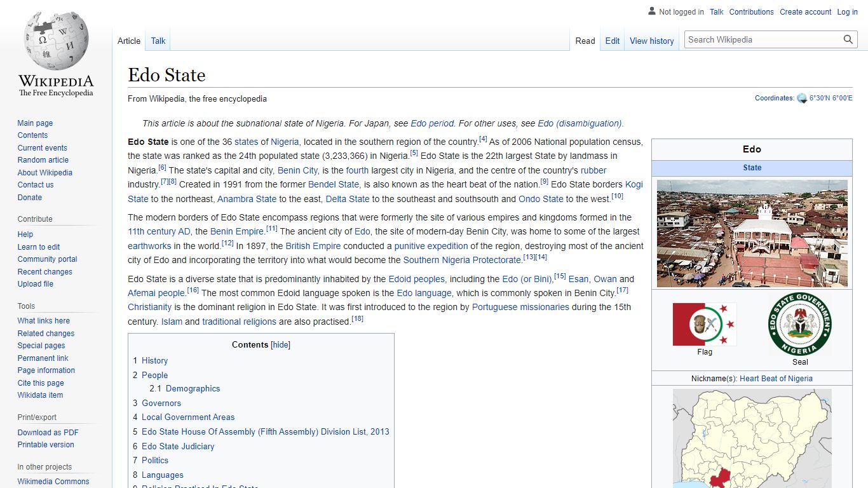Click the 6°30′N 6°00′E coordinates link
Viewport: 868px width, 488px height.
tap(831, 98)
